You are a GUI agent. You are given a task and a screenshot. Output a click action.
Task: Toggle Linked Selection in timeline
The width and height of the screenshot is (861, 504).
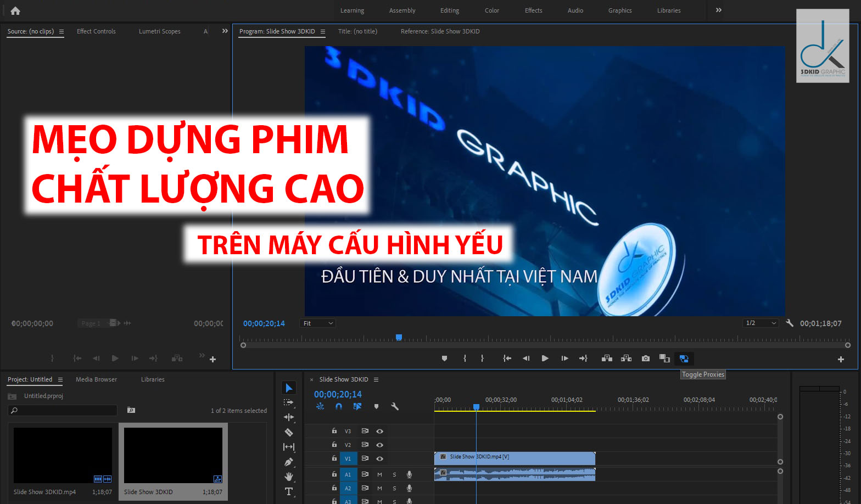[357, 407]
